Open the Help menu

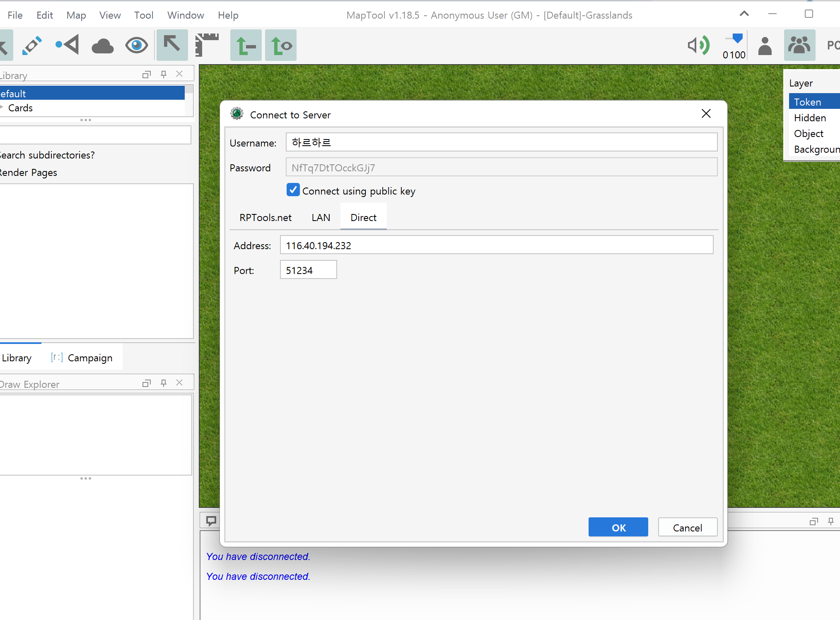(x=228, y=15)
